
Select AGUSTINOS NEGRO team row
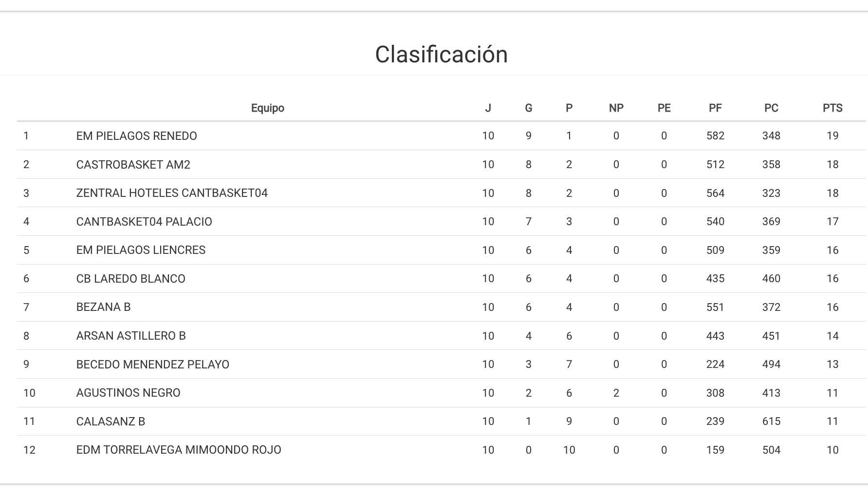coord(128,393)
